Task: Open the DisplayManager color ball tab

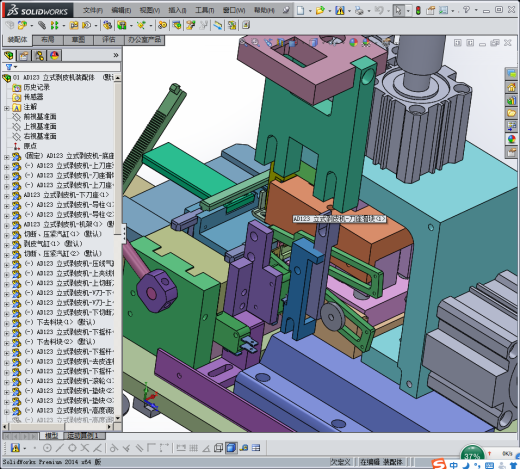Action: click(54, 55)
